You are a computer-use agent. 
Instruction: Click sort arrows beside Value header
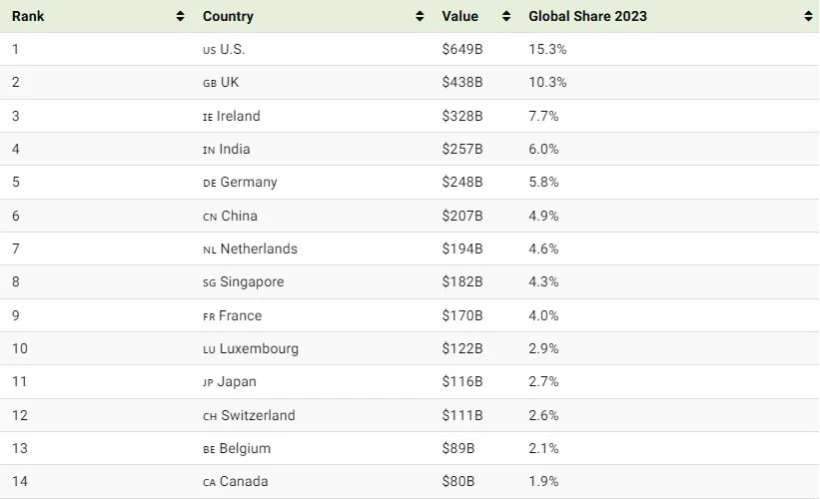coord(506,16)
